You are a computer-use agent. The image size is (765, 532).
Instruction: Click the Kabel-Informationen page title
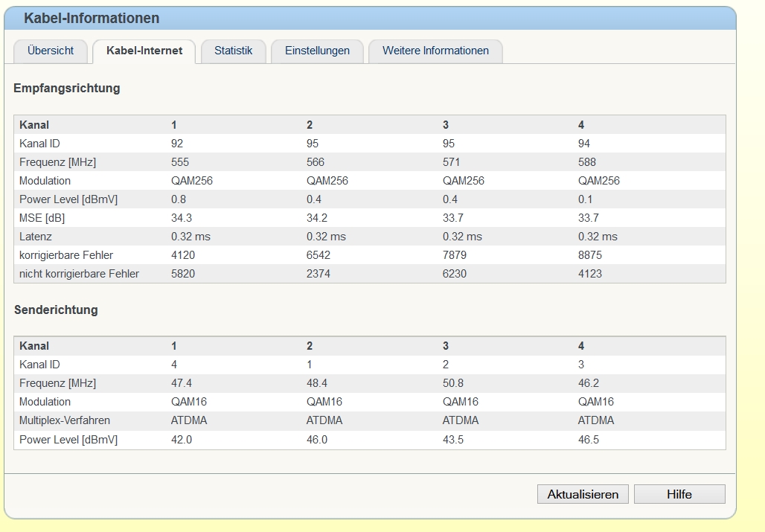click(92, 18)
